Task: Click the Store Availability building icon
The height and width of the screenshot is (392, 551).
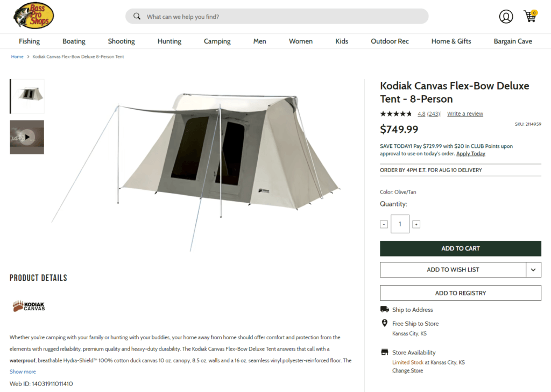Action: 384,352
